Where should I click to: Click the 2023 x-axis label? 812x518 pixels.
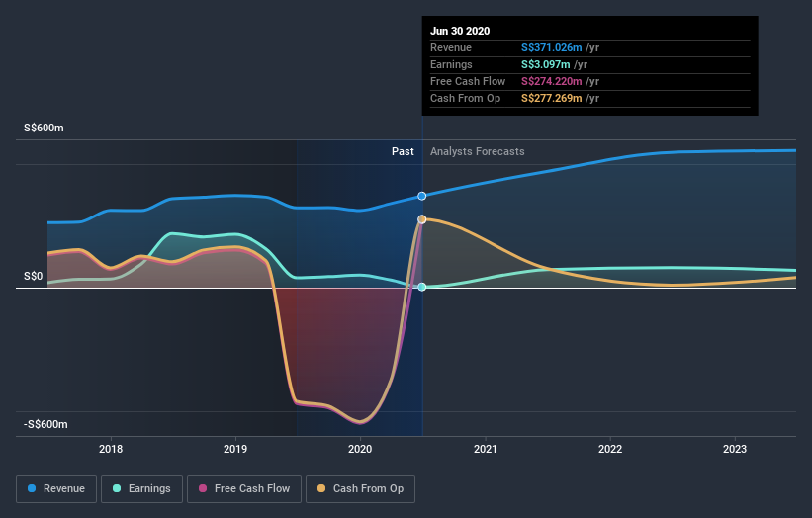pyautogui.click(x=735, y=447)
